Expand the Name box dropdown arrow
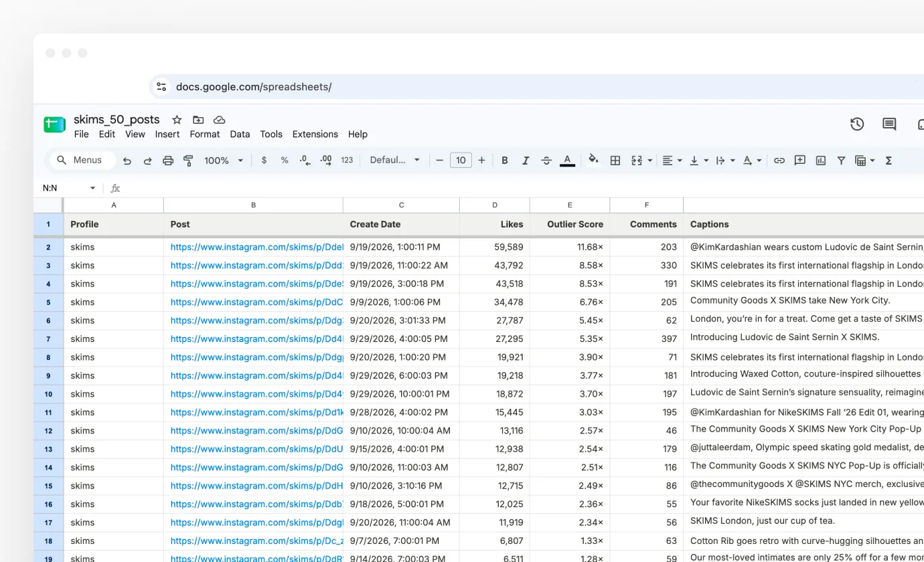Viewport: 924px width, 562px height. tap(92, 188)
